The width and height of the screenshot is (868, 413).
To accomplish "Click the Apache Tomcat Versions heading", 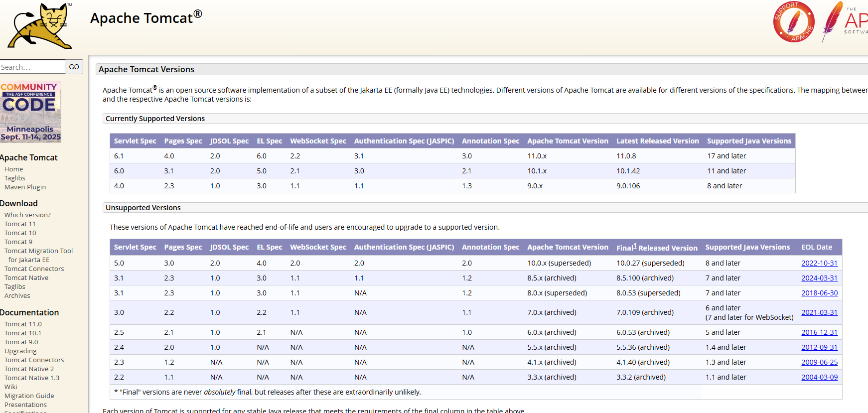I will point(146,69).
